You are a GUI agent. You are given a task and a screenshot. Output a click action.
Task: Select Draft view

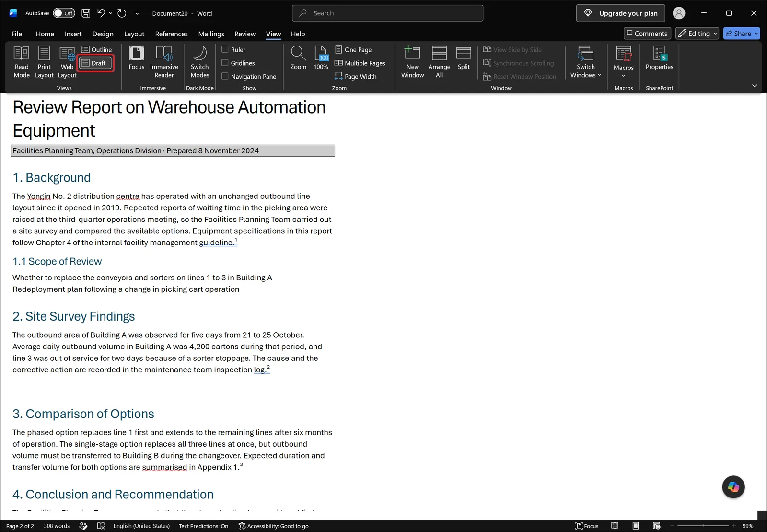(x=96, y=63)
